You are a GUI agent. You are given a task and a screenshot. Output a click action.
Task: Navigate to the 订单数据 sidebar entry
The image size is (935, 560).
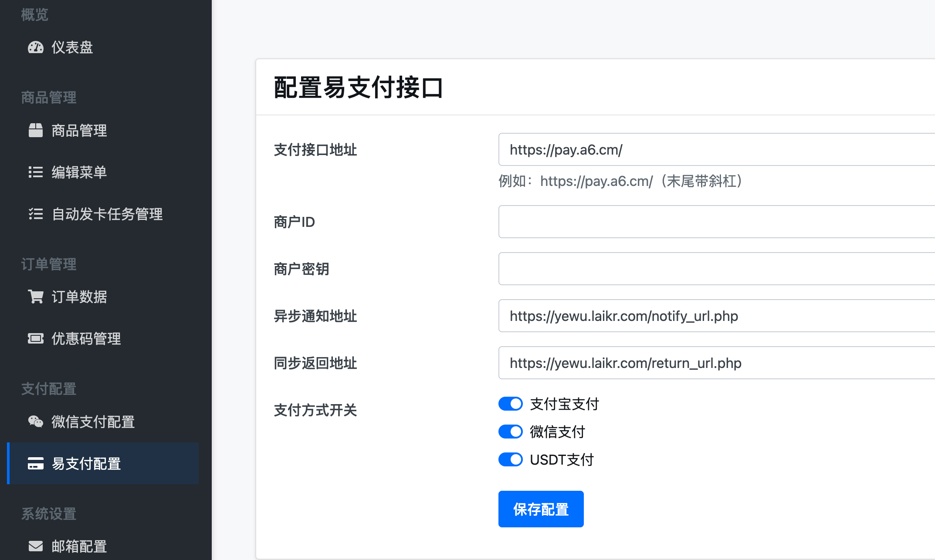click(80, 297)
